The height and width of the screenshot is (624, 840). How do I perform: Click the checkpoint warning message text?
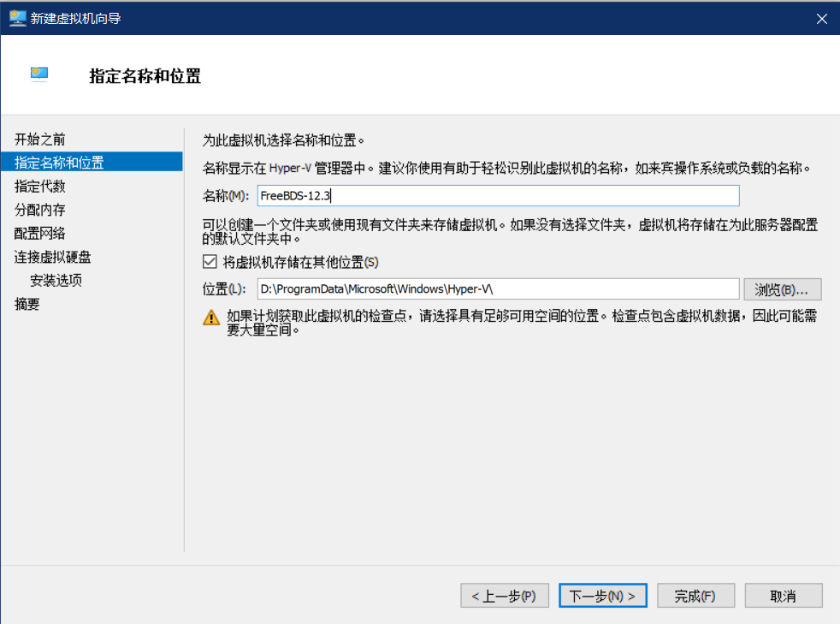coord(521,322)
